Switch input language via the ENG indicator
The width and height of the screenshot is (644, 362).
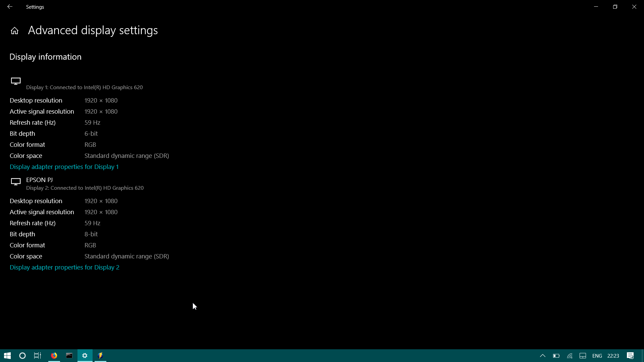597,356
